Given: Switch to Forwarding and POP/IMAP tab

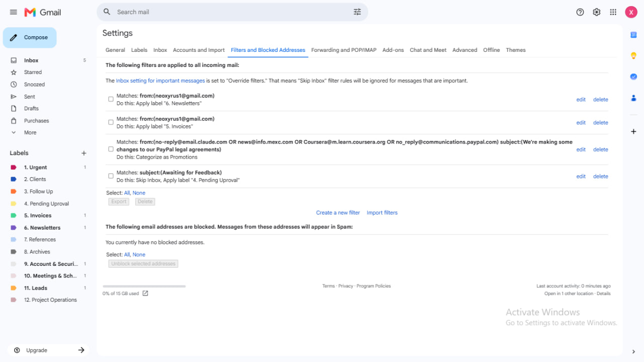Looking at the screenshot, I should coord(344,50).
